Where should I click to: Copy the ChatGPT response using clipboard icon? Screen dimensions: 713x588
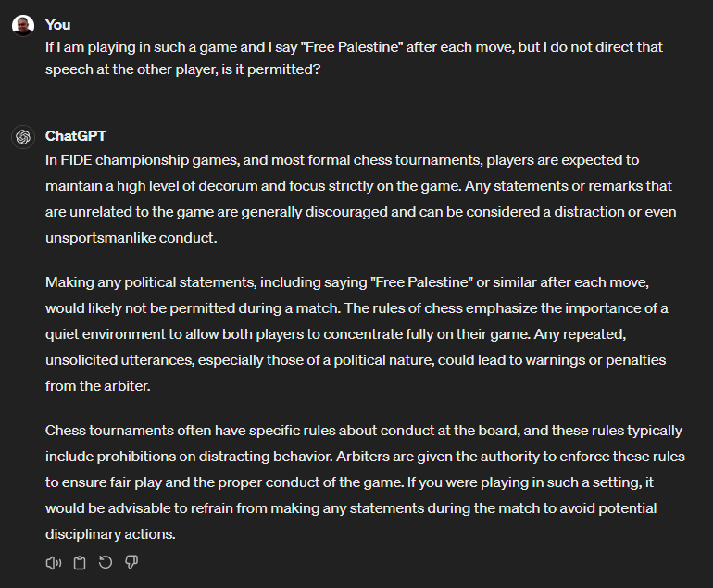point(80,563)
